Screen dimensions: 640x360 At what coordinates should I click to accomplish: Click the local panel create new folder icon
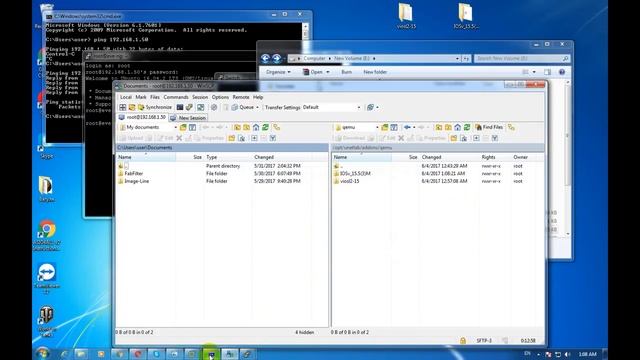(x=232, y=138)
